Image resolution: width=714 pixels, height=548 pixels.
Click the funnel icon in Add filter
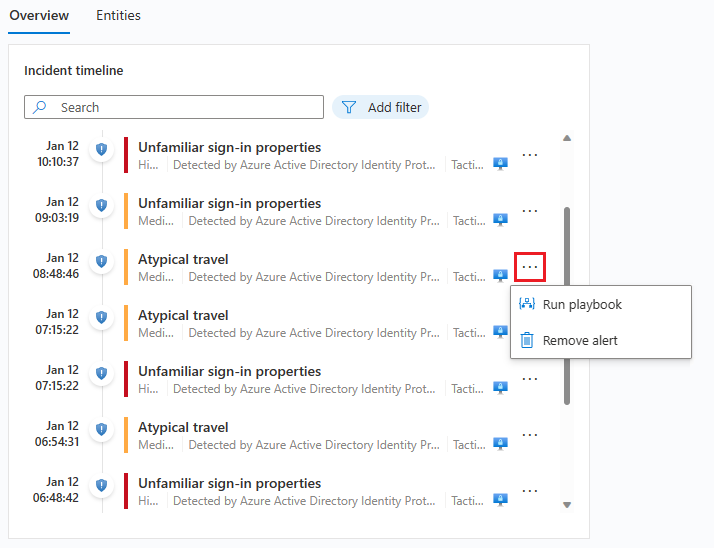point(349,107)
